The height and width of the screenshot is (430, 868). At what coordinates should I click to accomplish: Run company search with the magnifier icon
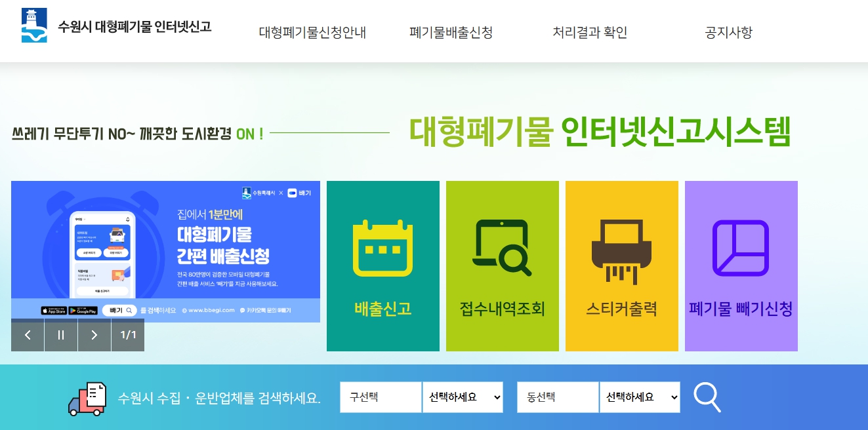(x=707, y=397)
